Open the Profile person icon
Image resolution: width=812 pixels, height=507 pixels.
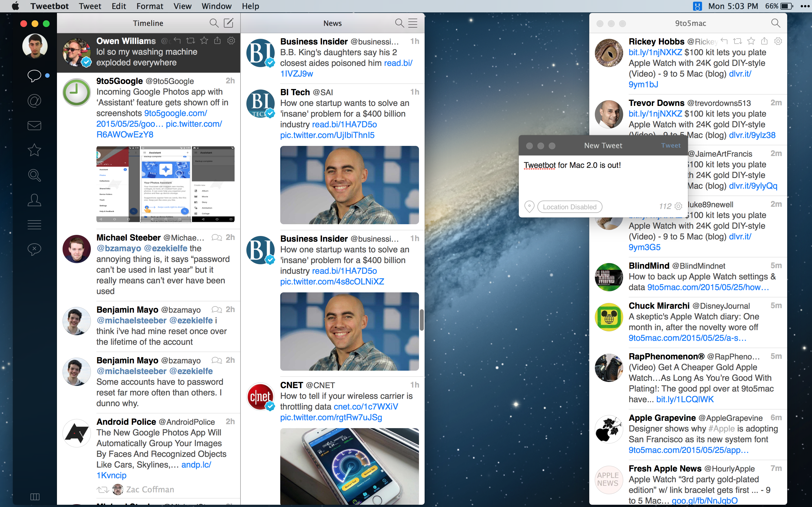click(34, 200)
